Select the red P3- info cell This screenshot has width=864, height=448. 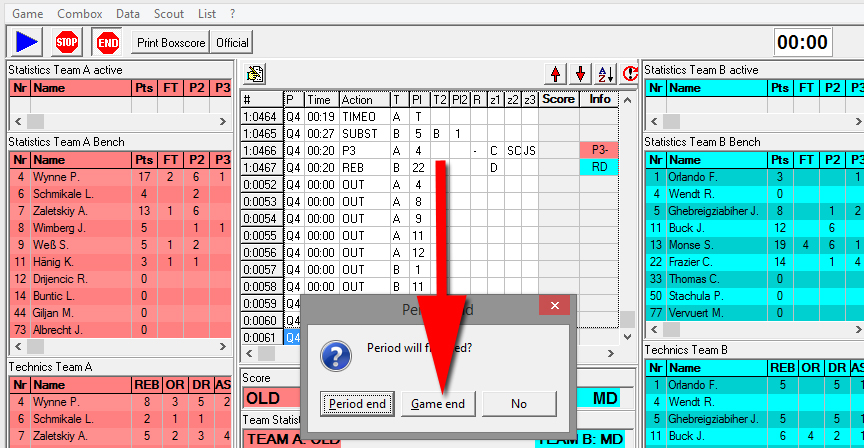[x=599, y=150]
